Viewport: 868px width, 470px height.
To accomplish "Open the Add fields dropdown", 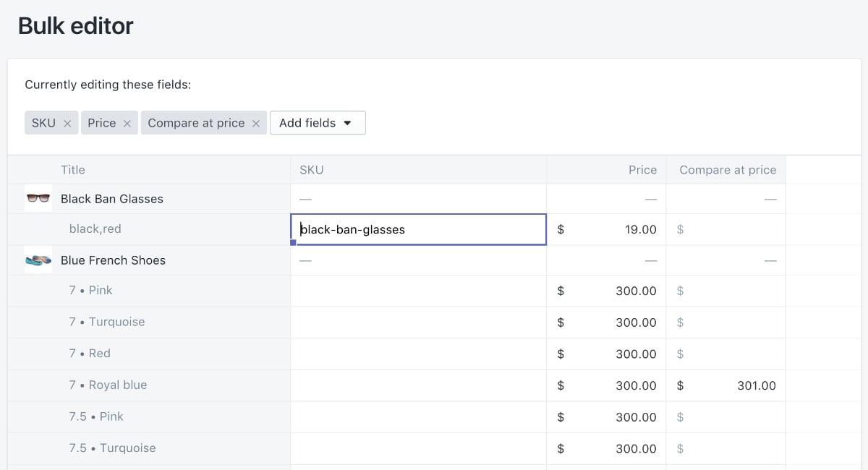I will [x=318, y=123].
